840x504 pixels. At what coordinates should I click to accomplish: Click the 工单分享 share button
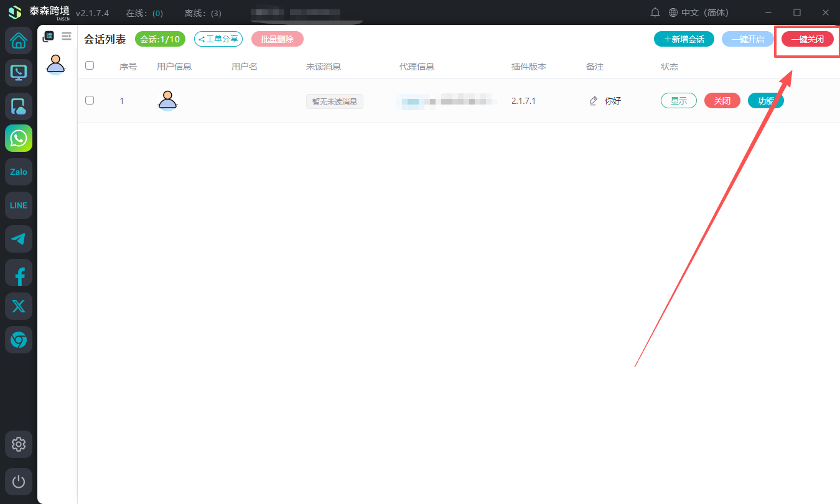coord(218,39)
